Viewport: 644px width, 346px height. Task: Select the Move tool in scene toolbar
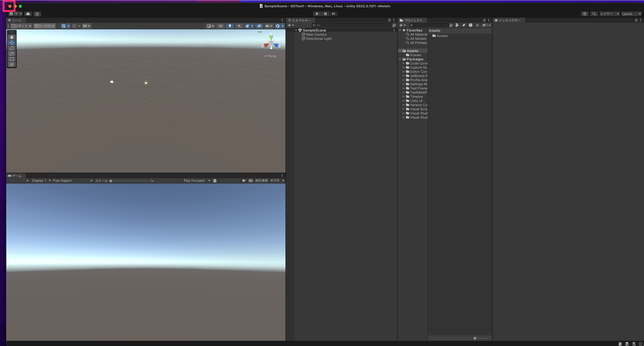coord(12,42)
